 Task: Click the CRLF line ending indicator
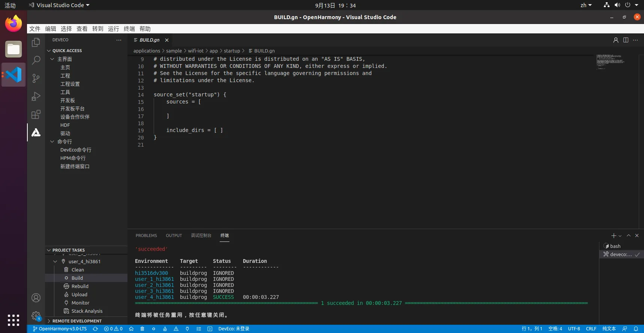(x=591, y=329)
